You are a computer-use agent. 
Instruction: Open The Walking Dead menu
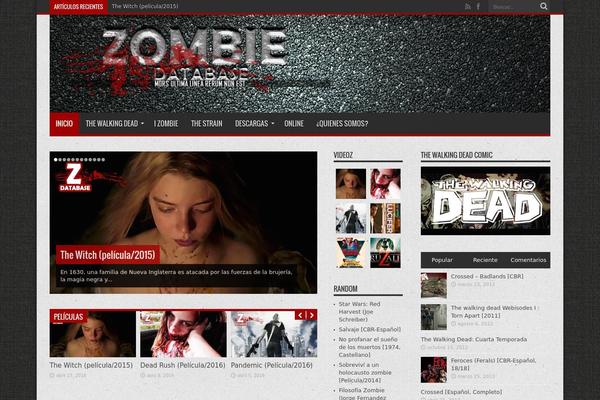[112, 123]
